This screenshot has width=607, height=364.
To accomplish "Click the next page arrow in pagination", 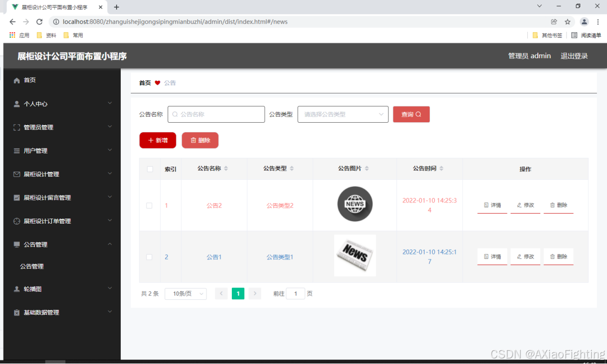I will click(x=255, y=294).
